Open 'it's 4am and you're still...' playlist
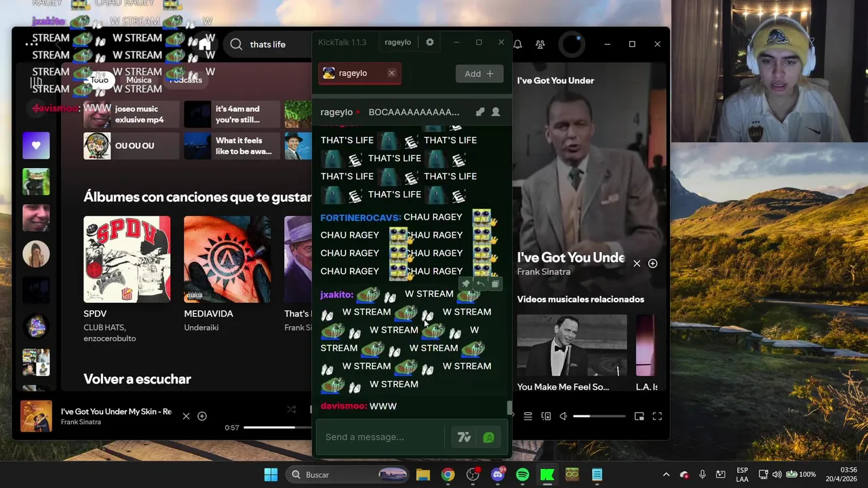Image resolution: width=868 pixels, height=488 pixels. [232, 115]
